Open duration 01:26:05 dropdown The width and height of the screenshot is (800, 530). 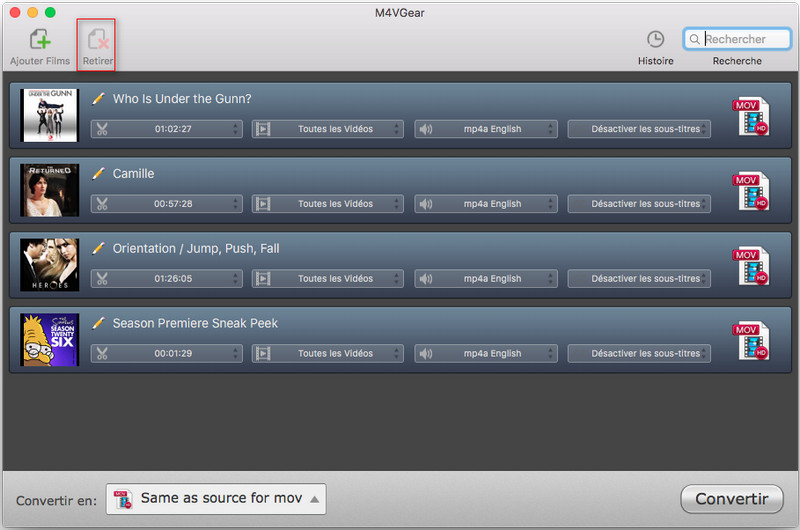(x=166, y=279)
